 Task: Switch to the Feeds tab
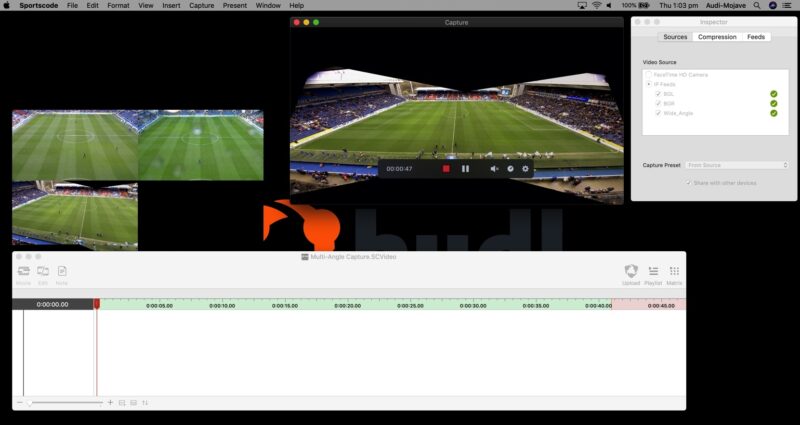pyautogui.click(x=756, y=37)
